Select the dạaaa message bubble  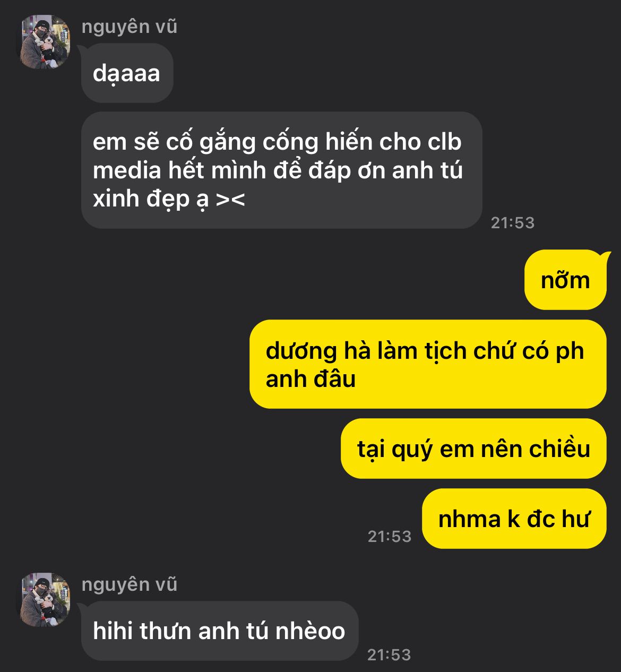click(x=127, y=73)
